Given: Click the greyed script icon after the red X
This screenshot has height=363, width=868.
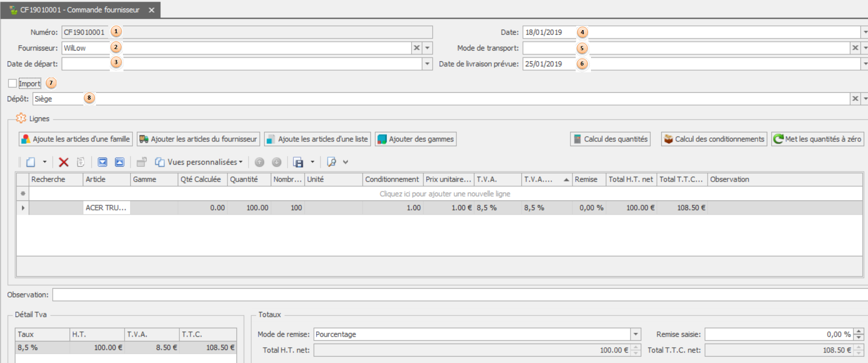Looking at the screenshot, I should coord(81,162).
